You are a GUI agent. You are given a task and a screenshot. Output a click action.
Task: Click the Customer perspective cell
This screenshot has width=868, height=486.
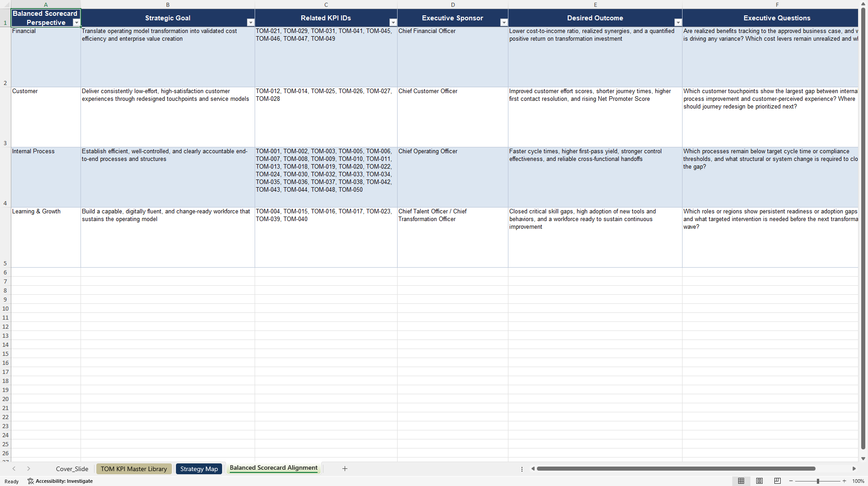(46, 117)
